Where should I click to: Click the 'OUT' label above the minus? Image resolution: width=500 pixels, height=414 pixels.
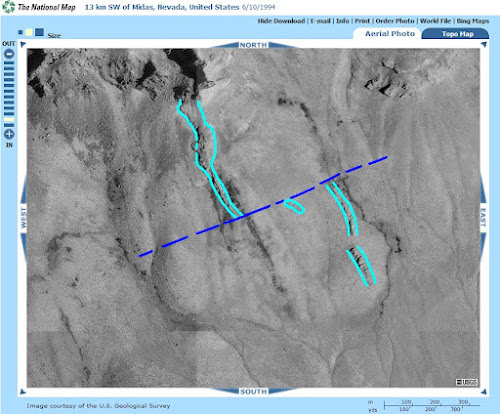[9, 44]
